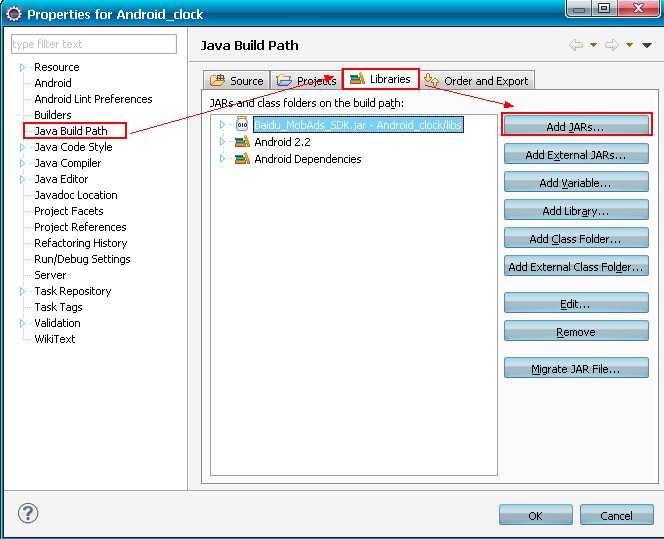The image size is (664, 539).
Task: Confirm with the OK button
Action: [x=536, y=515]
